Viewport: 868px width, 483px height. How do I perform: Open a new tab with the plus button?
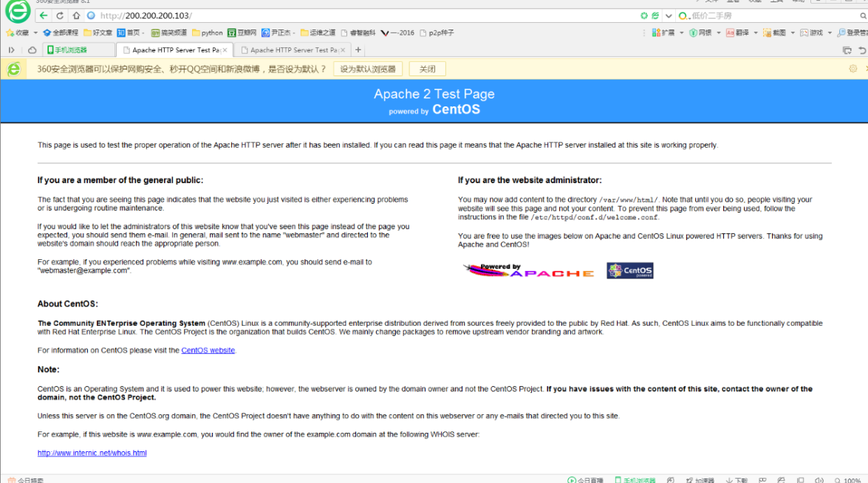[x=358, y=49]
